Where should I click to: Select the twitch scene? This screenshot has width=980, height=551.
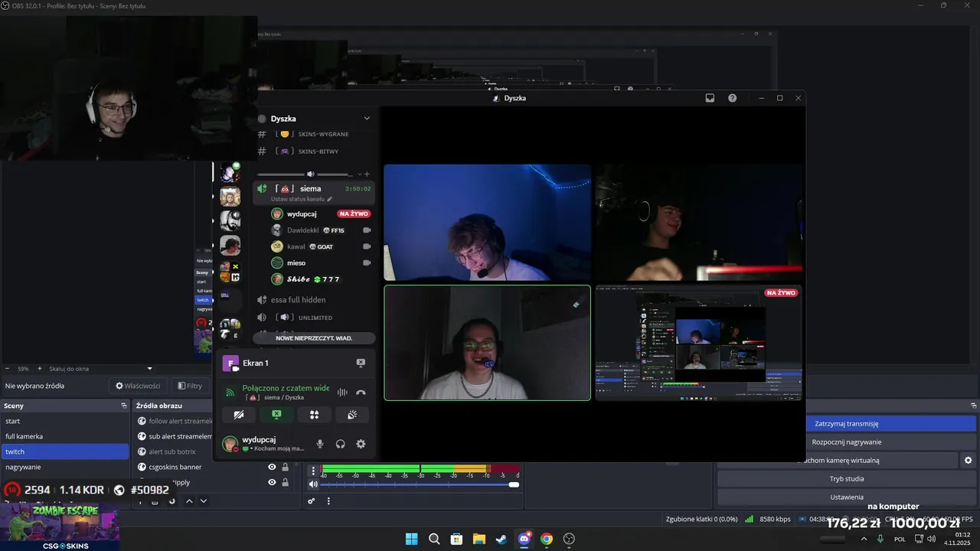tap(65, 452)
